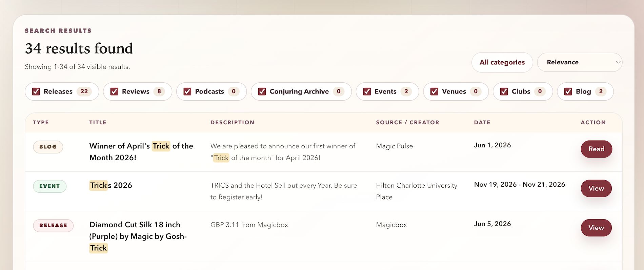Open the Diamond Cut Silk 18 inch title
The height and width of the screenshot is (270, 644).
click(138, 236)
